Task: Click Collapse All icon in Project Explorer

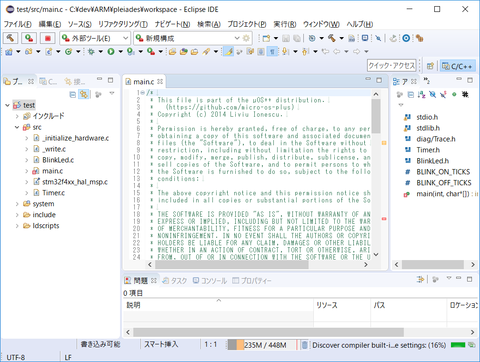Action: (x=73, y=95)
